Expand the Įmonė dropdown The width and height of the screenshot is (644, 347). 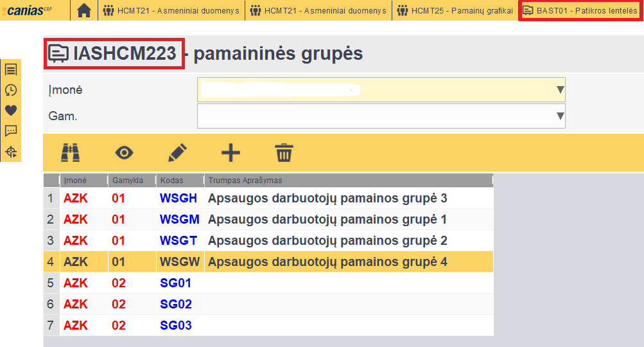(560, 89)
